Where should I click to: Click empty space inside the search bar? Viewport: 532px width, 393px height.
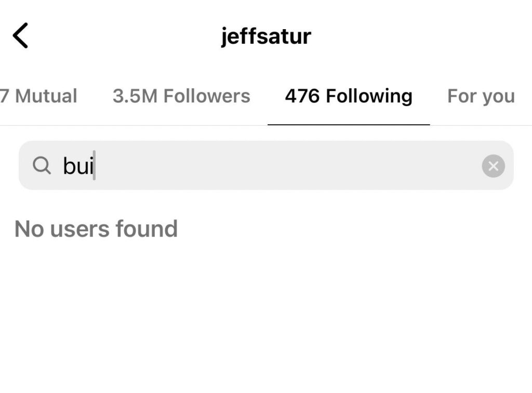[291, 166]
